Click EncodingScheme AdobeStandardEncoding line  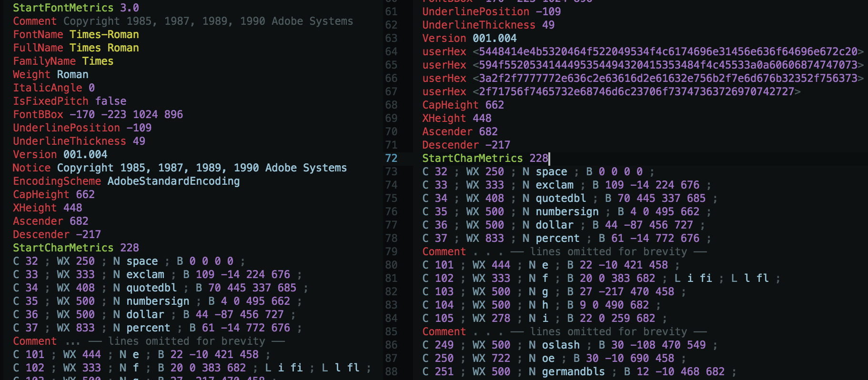(x=126, y=181)
